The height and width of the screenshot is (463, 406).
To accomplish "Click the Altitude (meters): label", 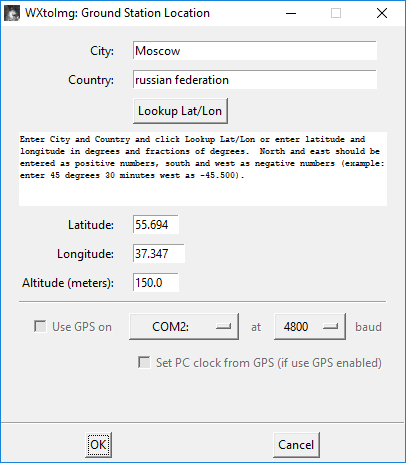I will point(68,283).
